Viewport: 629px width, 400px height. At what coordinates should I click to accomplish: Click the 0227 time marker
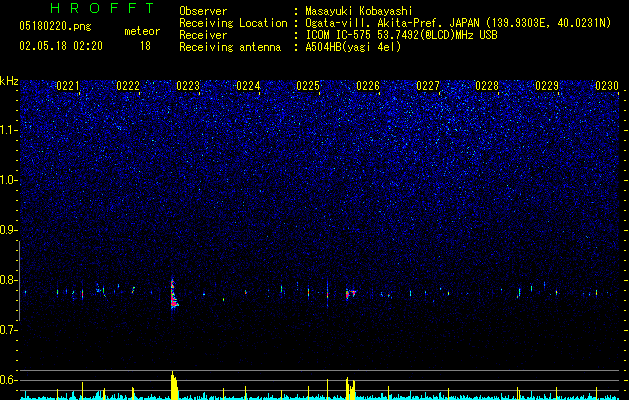(x=428, y=86)
